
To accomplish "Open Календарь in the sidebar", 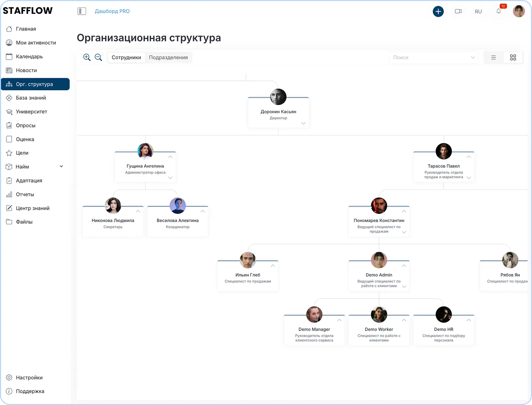I will [29, 56].
